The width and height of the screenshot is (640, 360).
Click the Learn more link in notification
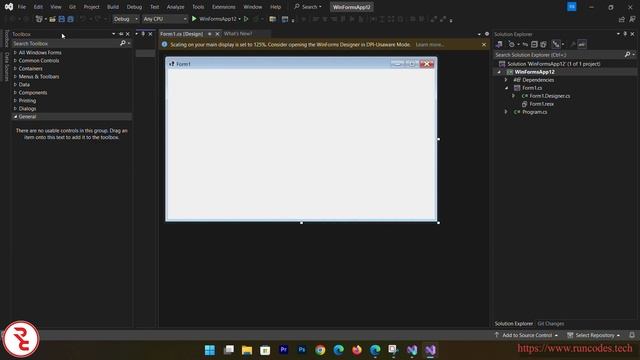pos(430,44)
